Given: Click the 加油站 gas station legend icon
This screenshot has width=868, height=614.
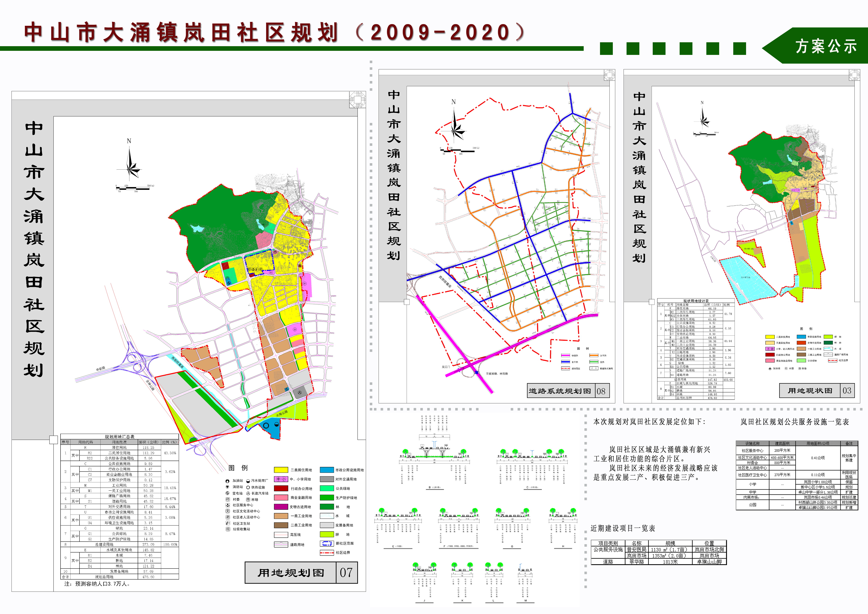Looking at the screenshot, I should coord(227,481).
